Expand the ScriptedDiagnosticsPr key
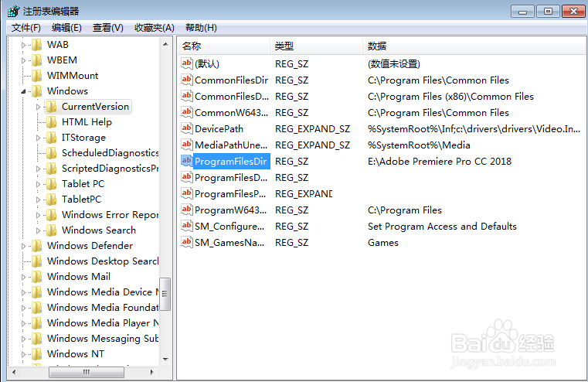 (38, 169)
